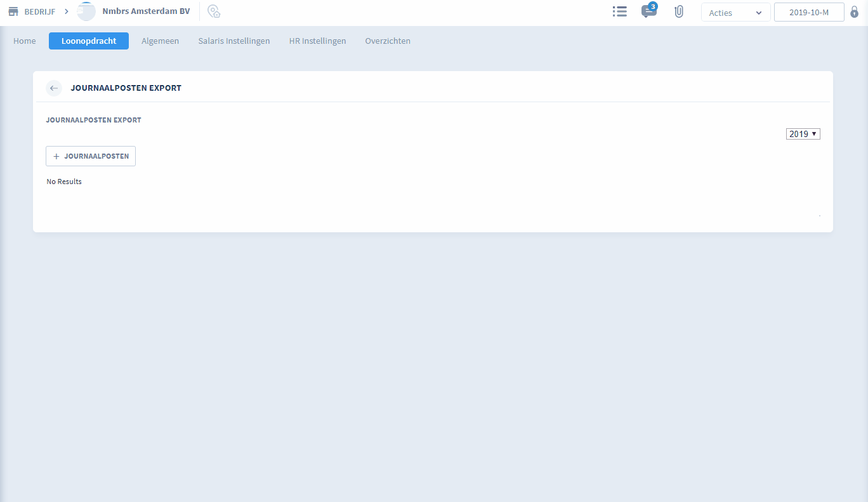Click the location pin icon beside company name

[x=214, y=11]
